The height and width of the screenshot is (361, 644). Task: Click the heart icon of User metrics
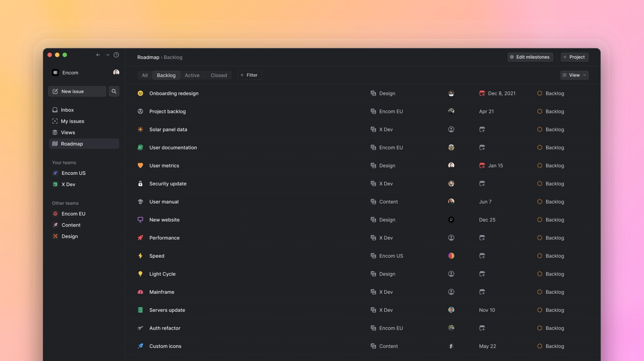(140, 166)
